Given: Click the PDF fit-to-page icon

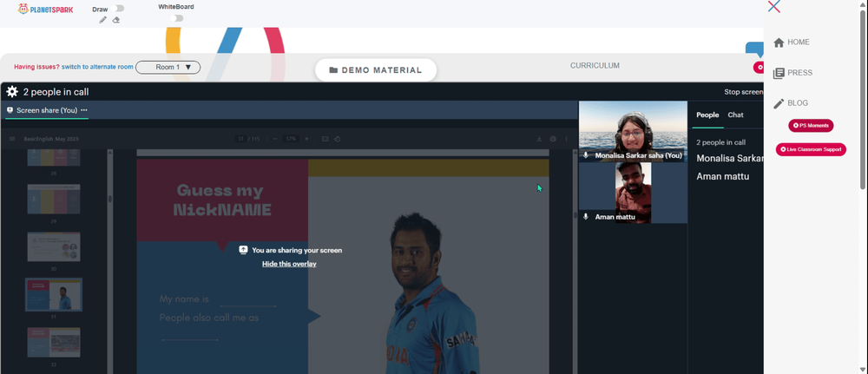Looking at the screenshot, I should click(325, 139).
